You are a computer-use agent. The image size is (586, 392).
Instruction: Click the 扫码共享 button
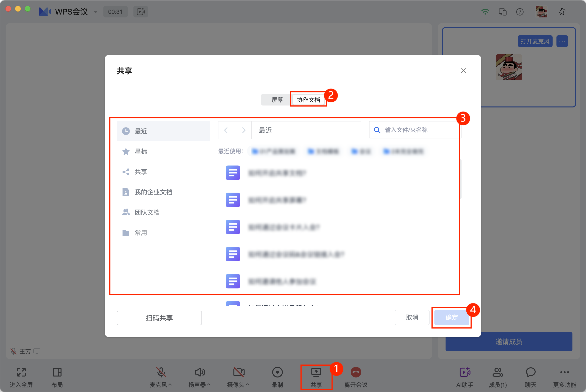[159, 318]
